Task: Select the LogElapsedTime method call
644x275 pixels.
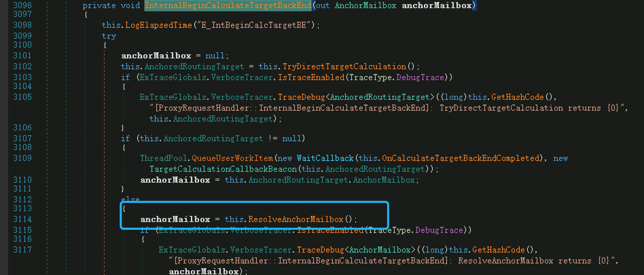Action: click(x=159, y=25)
